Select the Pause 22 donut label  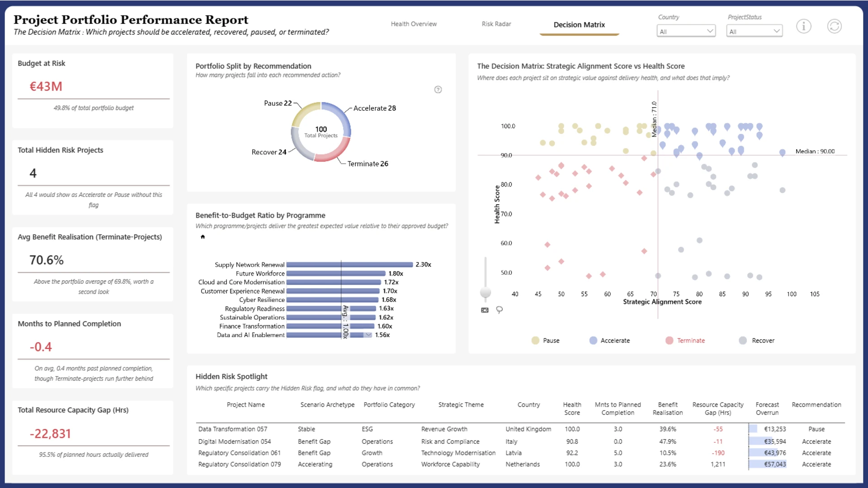click(x=278, y=103)
